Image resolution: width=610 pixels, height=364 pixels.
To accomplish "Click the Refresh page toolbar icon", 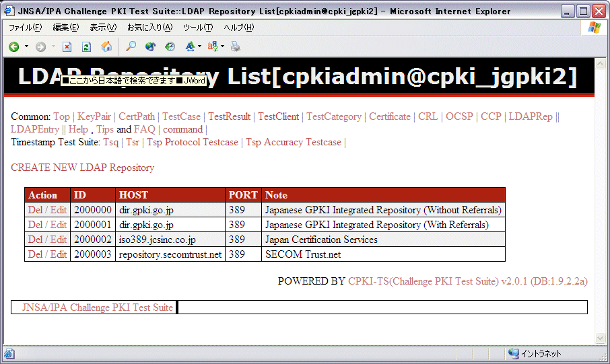I will [86, 47].
